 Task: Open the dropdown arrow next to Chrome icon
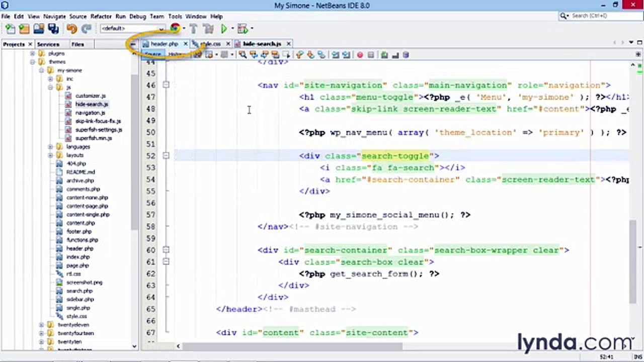click(x=184, y=29)
